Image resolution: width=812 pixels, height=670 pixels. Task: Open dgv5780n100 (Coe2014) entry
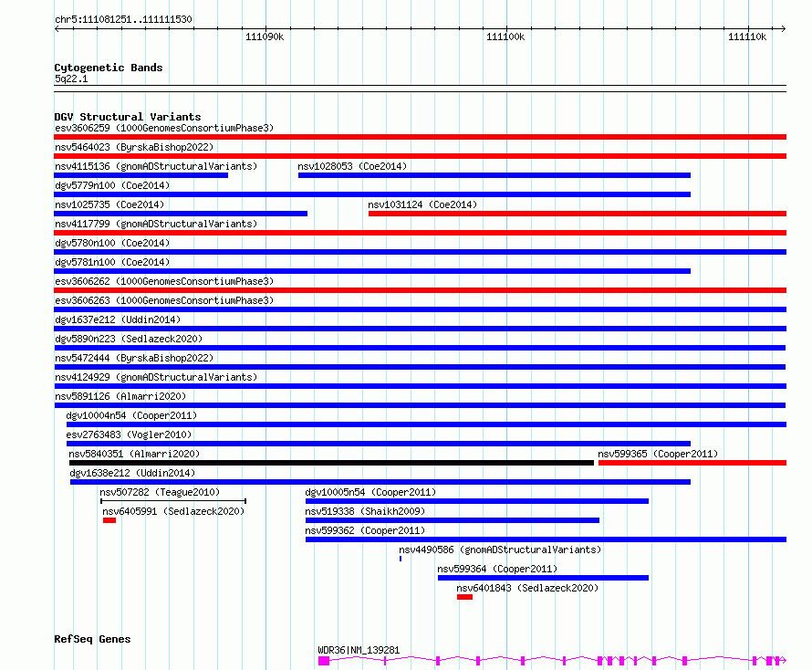coord(112,243)
